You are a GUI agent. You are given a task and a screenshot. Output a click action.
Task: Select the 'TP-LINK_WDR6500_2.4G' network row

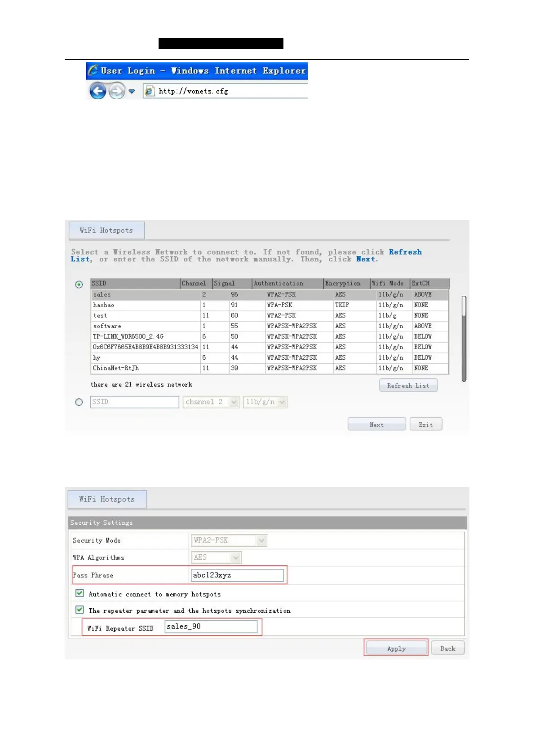[270, 336]
